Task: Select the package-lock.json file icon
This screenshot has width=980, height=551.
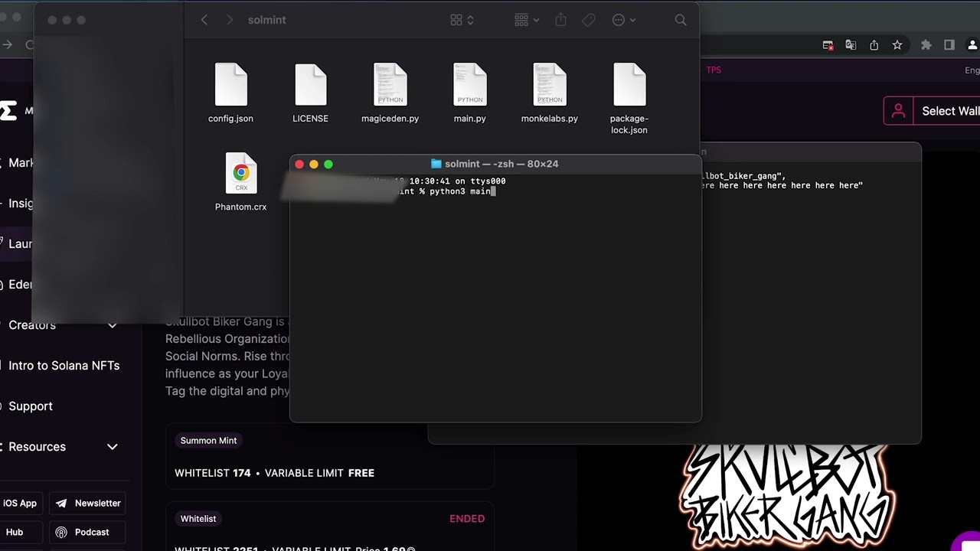Action: coord(629,84)
